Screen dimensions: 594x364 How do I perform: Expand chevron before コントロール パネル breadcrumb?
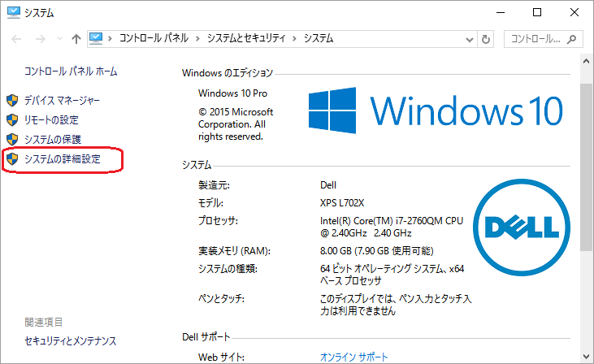pyautogui.click(x=110, y=39)
